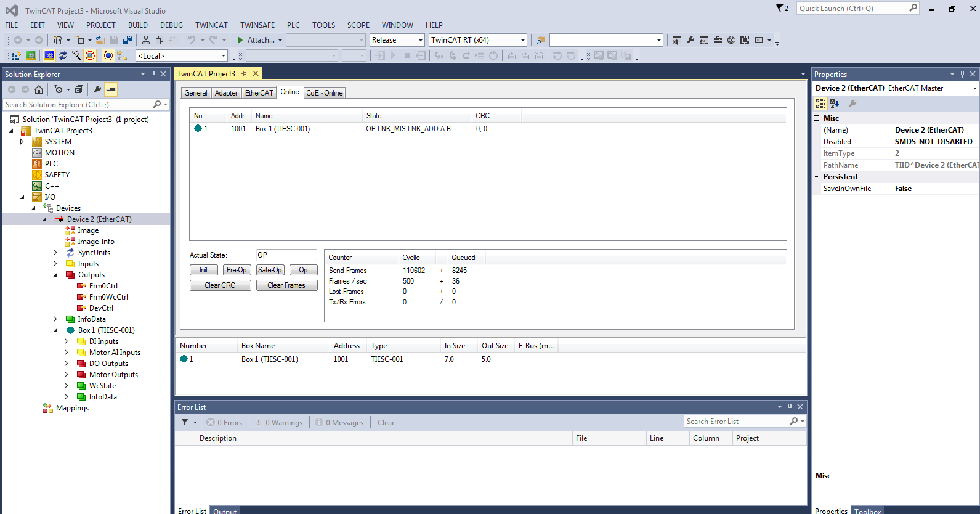The image size is (980, 514).
Task: Click the Init state button
Action: point(203,270)
